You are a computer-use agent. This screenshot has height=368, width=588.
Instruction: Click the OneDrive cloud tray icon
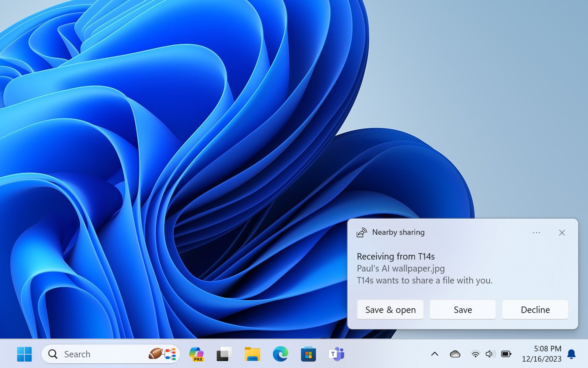(x=455, y=354)
